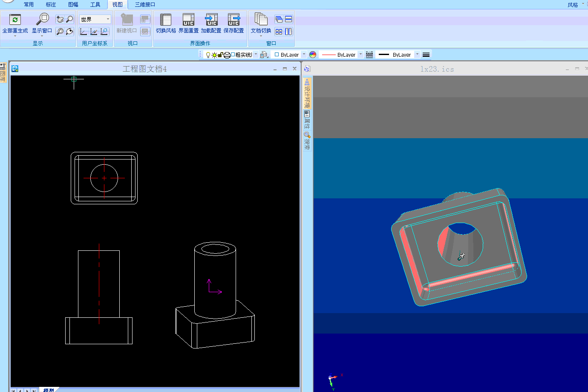Switch to the 标注 ribbon tab
Viewport: 588px width, 392px height.
[51, 4]
